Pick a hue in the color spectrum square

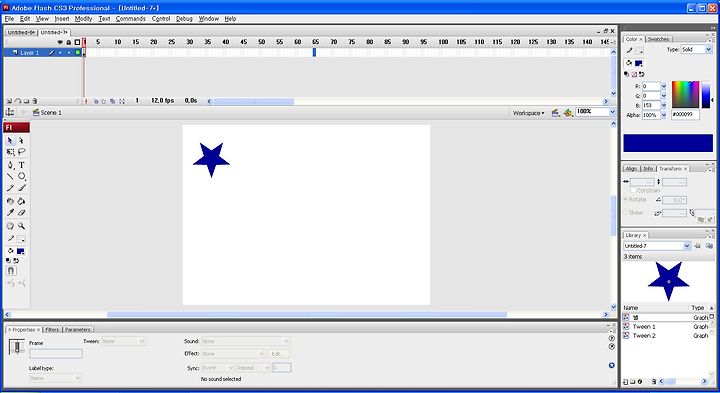tap(685, 95)
